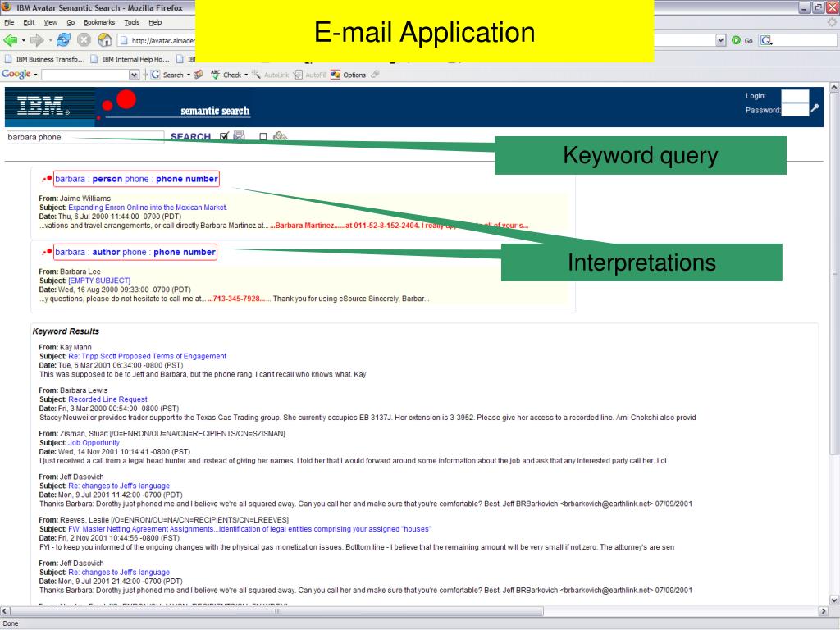
Task: Open the FW: Master Netting Agreement Assignments email
Action: pyautogui.click(x=249, y=529)
